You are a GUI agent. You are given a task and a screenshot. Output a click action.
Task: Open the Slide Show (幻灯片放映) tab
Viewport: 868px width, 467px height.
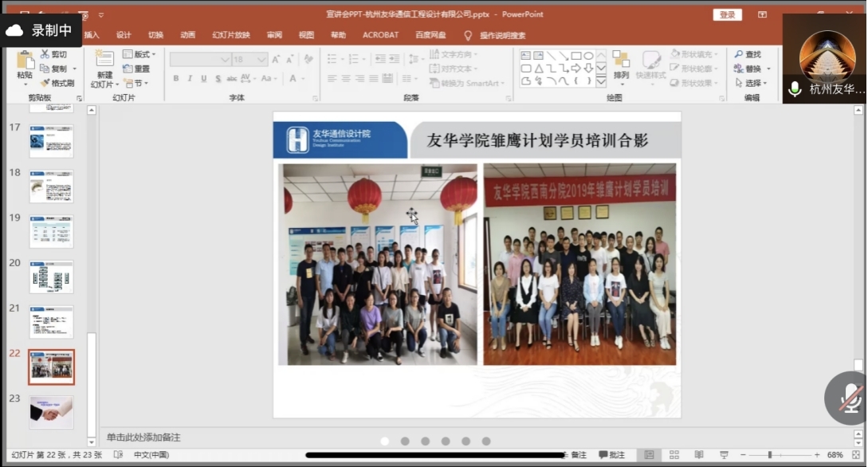(231, 35)
